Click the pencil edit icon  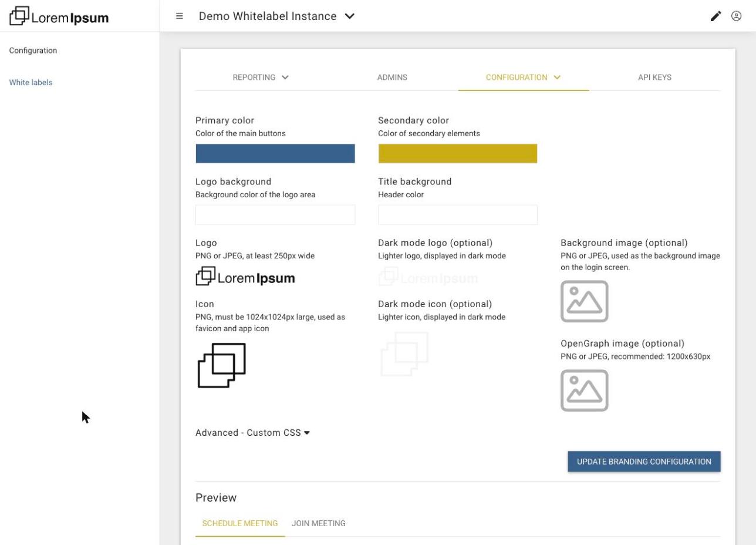tap(716, 16)
